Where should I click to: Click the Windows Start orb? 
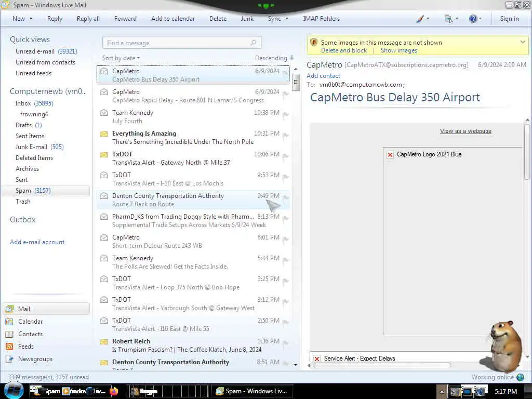click(x=14, y=391)
